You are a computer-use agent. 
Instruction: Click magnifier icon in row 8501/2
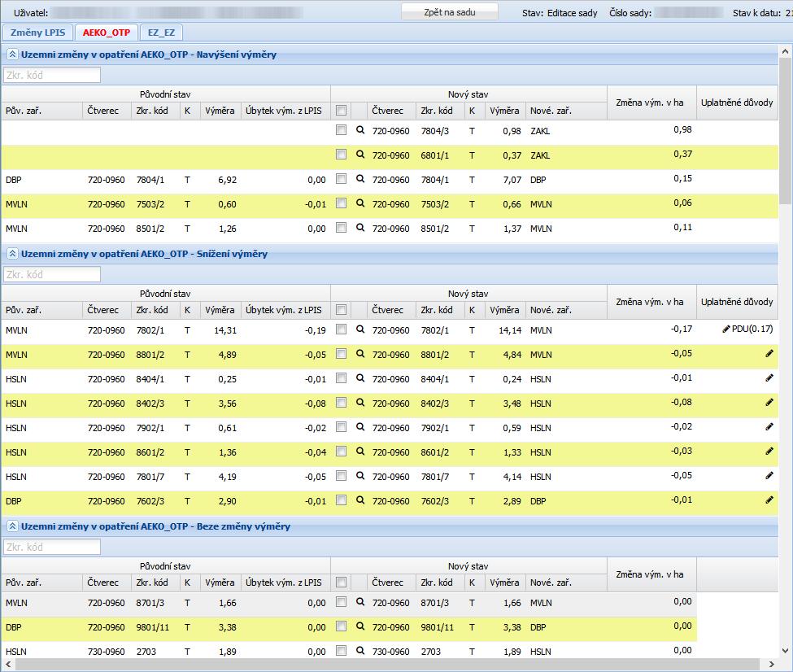click(360, 228)
